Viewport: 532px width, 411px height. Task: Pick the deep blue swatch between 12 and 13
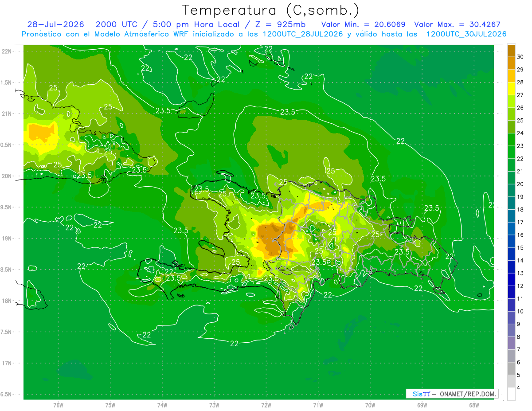click(511, 279)
